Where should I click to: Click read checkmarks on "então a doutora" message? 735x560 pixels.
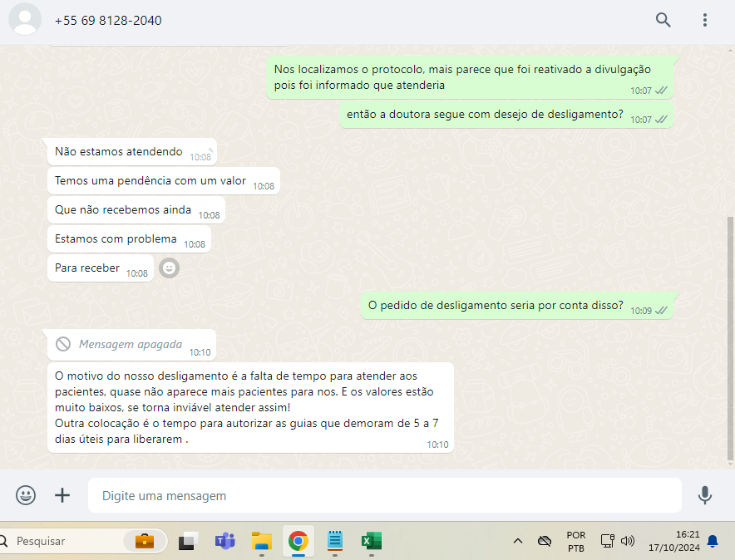pyautogui.click(x=661, y=120)
